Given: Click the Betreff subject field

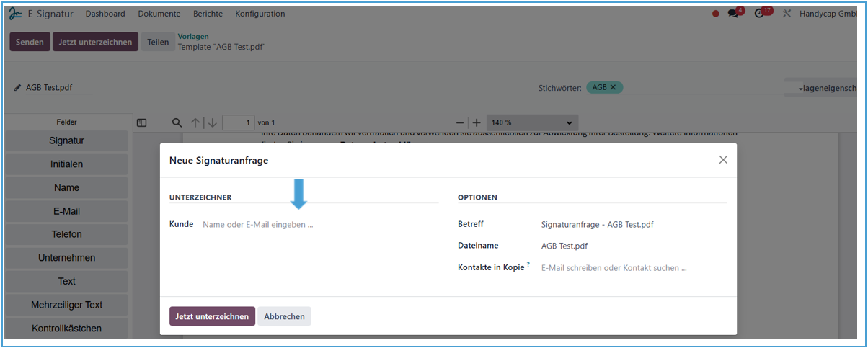Looking at the screenshot, I should click(x=631, y=225).
